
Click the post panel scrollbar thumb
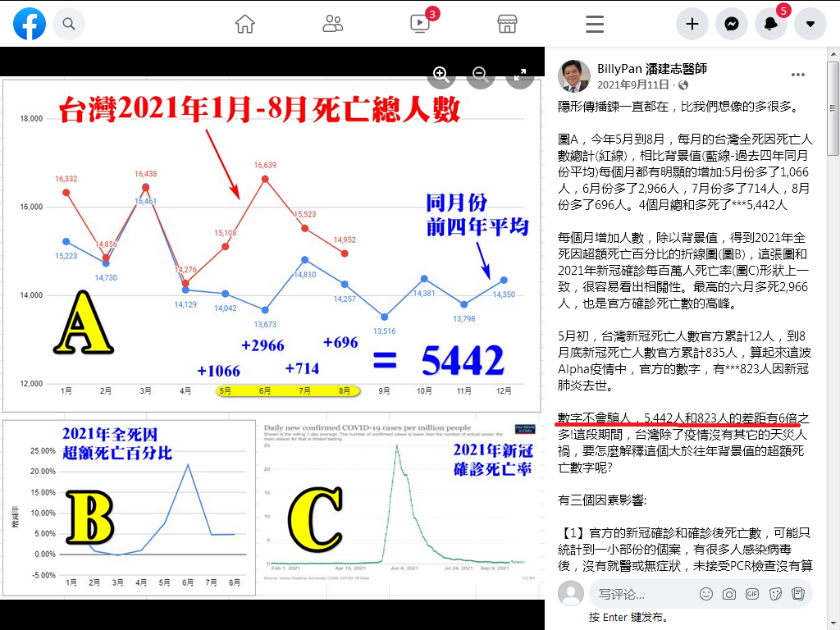click(833, 107)
